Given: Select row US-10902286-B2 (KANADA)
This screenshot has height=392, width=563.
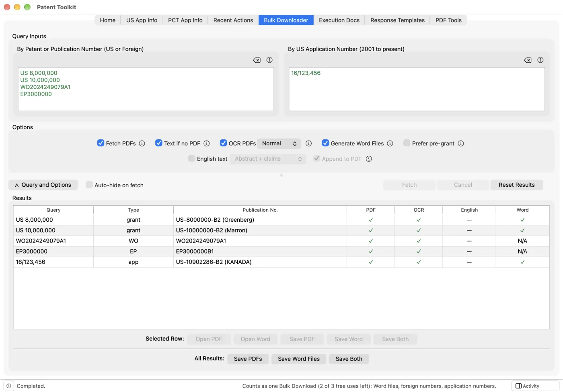Looking at the screenshot, I should click(281, 262).
